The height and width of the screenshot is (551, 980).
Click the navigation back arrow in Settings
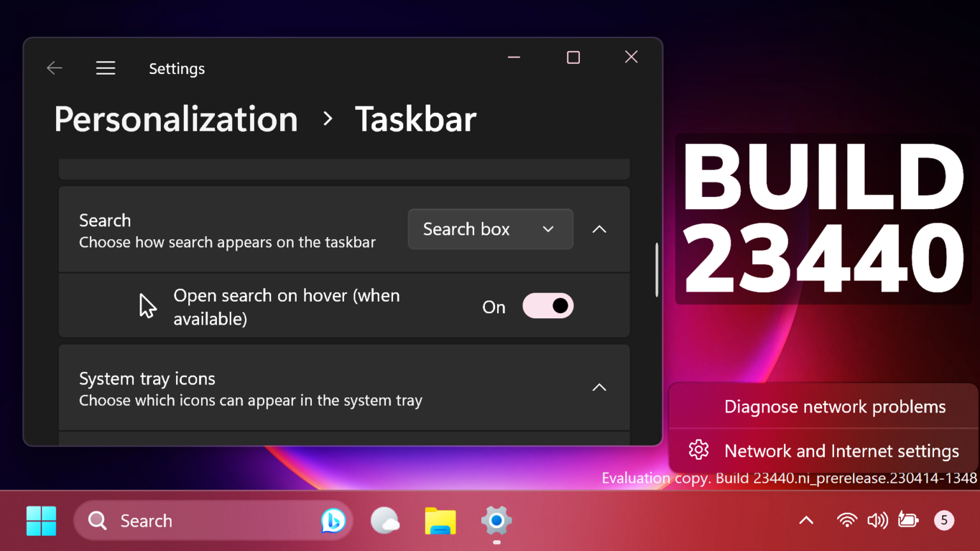click(x=54, y=68)
